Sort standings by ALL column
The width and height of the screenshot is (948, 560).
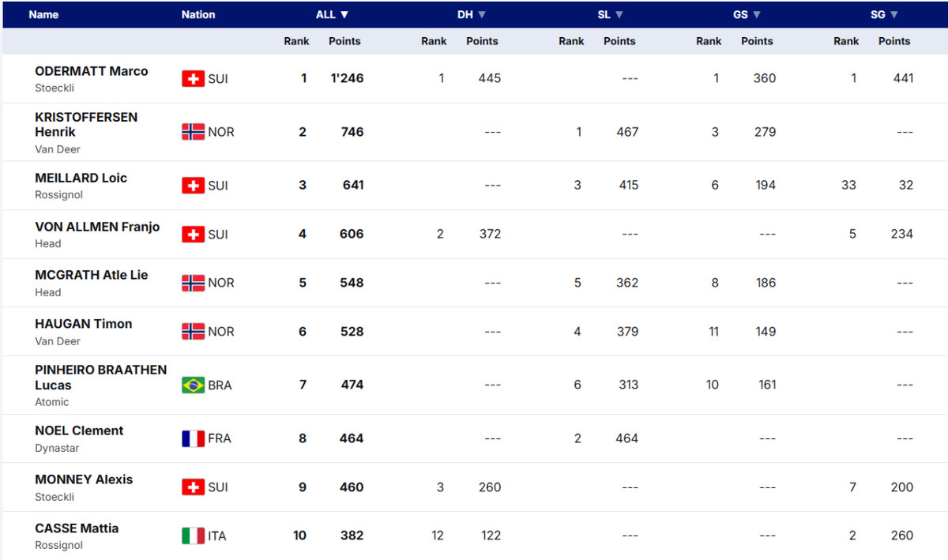(x=333, y=14)
